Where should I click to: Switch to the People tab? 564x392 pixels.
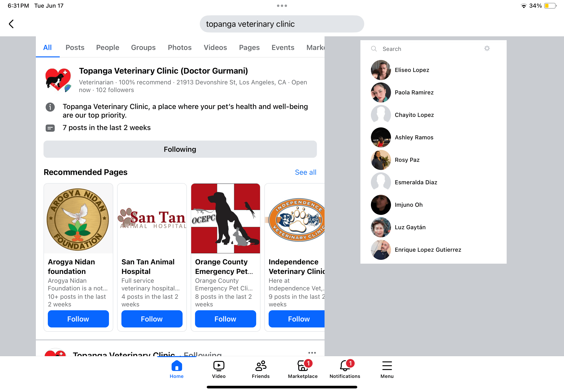click(x=108, y=47)
